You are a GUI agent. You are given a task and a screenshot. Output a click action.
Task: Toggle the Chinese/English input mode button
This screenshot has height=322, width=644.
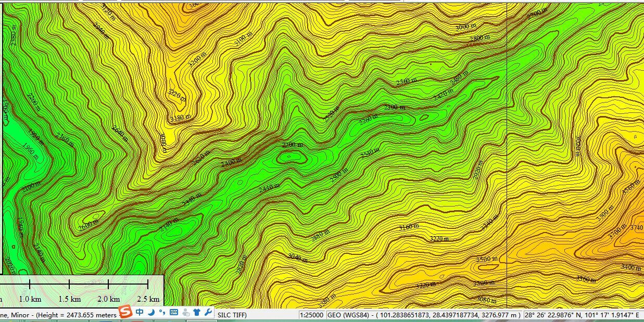pos(140,312)
